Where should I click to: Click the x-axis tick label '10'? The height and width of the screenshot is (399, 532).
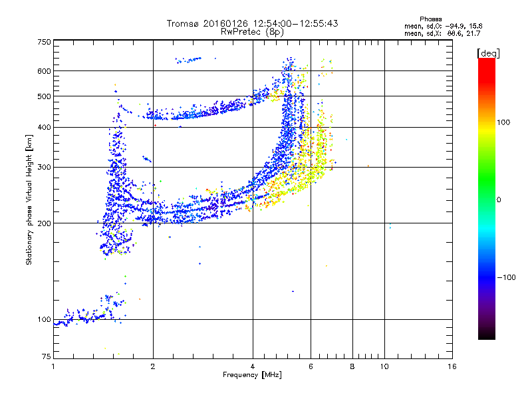point(384,366)
